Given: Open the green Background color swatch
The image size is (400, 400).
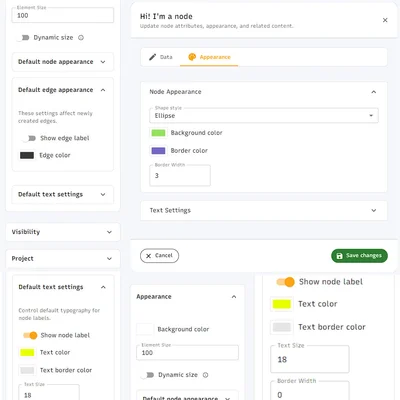Looking at the screenshot, I should [x=158, y=133].
